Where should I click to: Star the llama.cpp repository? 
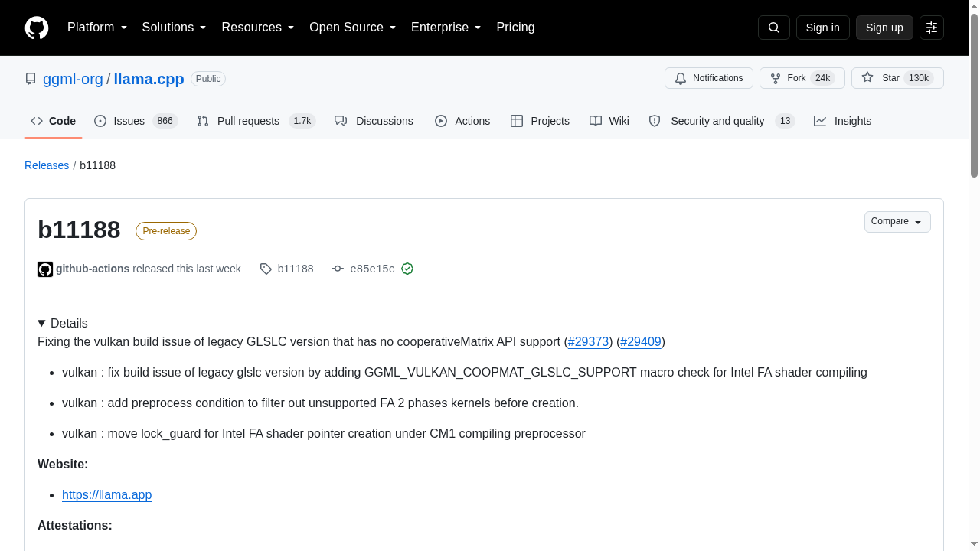(x=897, y=78)
